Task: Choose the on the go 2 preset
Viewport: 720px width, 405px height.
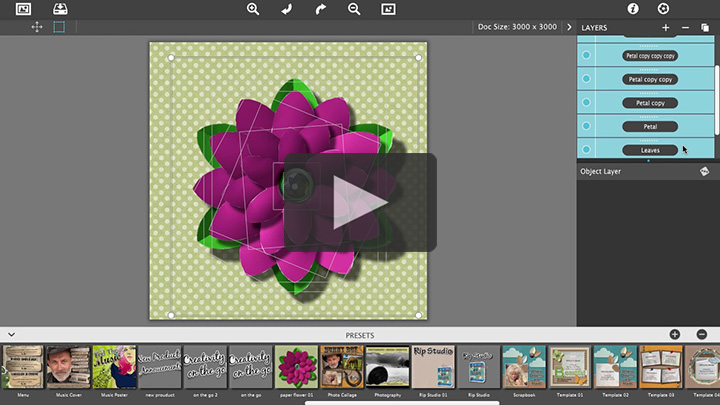Action: click(205, 367)
